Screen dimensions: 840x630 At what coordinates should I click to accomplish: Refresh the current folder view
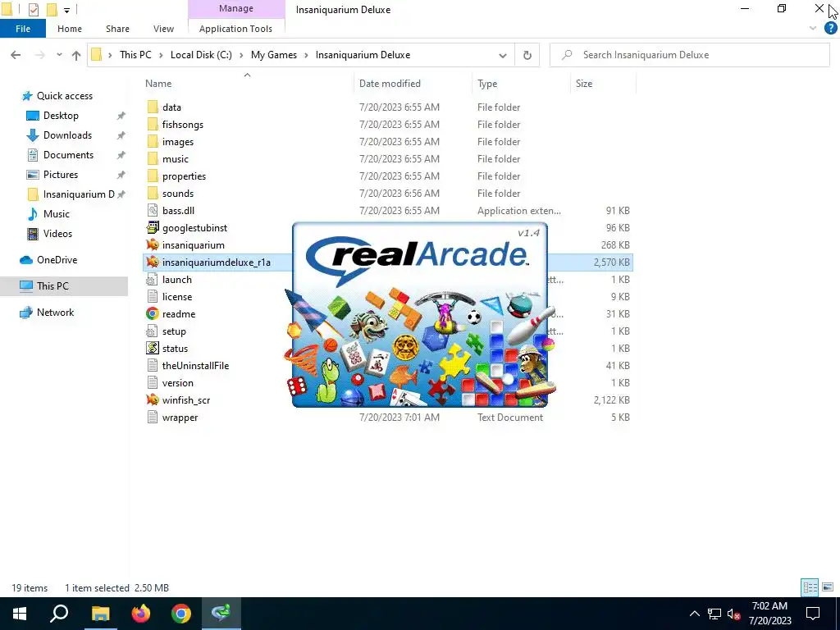pos(527,55)
